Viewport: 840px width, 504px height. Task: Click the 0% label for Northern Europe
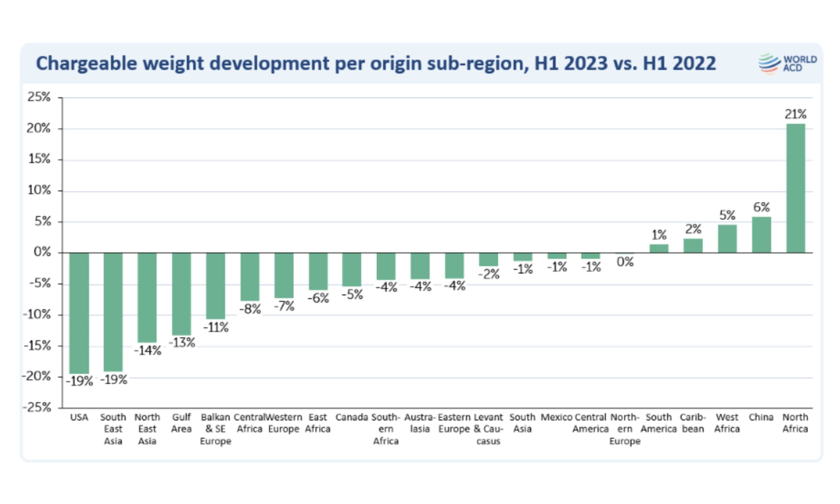pyautogui.click(x=625, y=262)
